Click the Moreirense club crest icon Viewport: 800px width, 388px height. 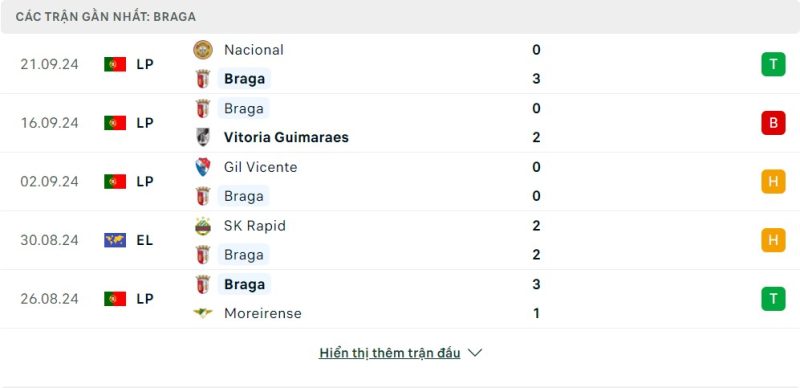pos(203,313)
